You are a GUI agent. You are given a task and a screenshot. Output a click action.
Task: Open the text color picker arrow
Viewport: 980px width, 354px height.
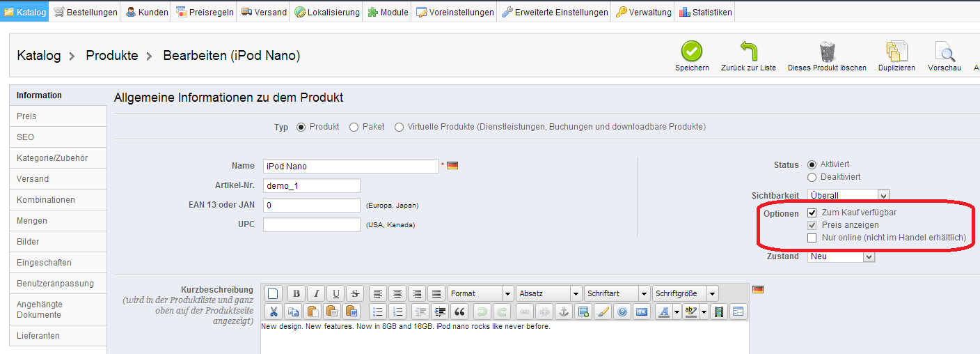click(x=677, y=311)
